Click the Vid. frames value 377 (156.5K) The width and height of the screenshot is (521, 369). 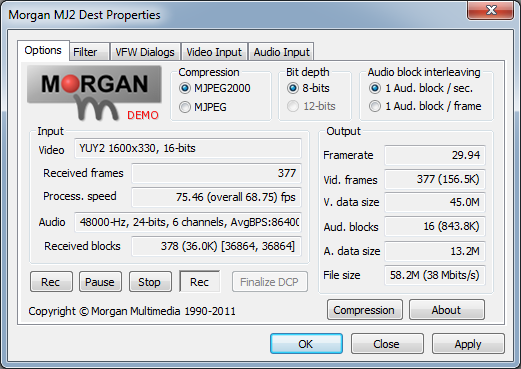coord(435,179)
